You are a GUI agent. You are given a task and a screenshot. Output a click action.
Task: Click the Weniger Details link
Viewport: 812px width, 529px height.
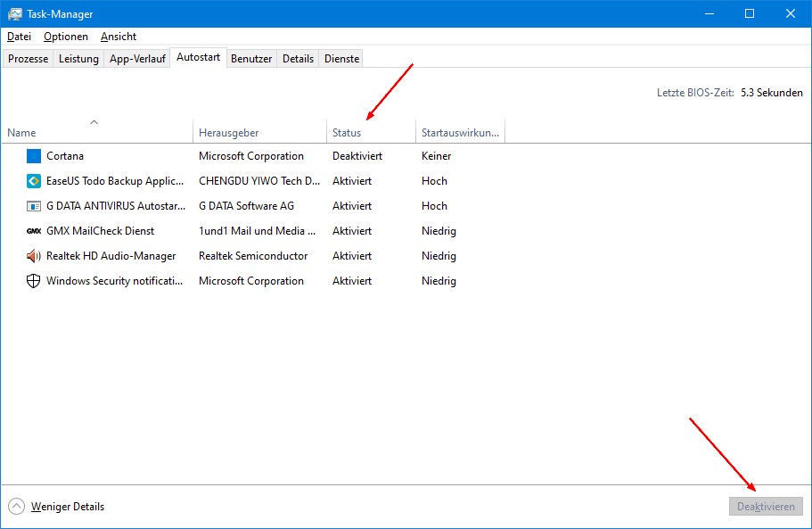click(x=68, y=506)
